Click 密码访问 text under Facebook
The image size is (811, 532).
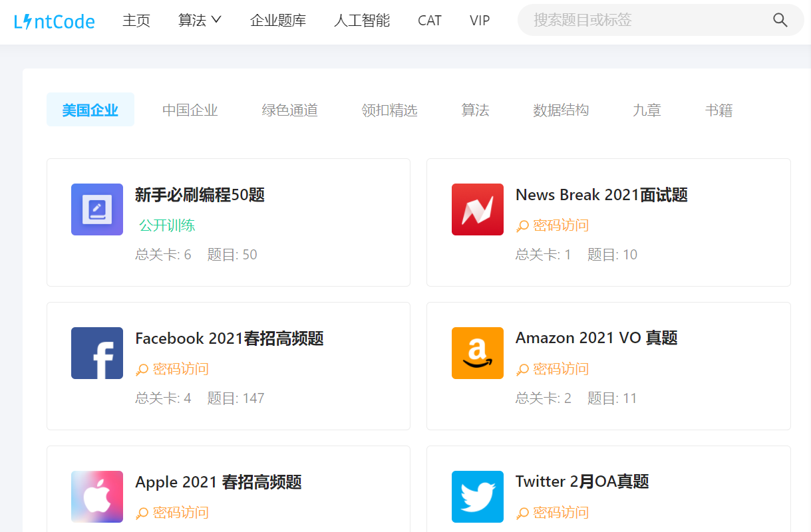(x=181, y=369)
